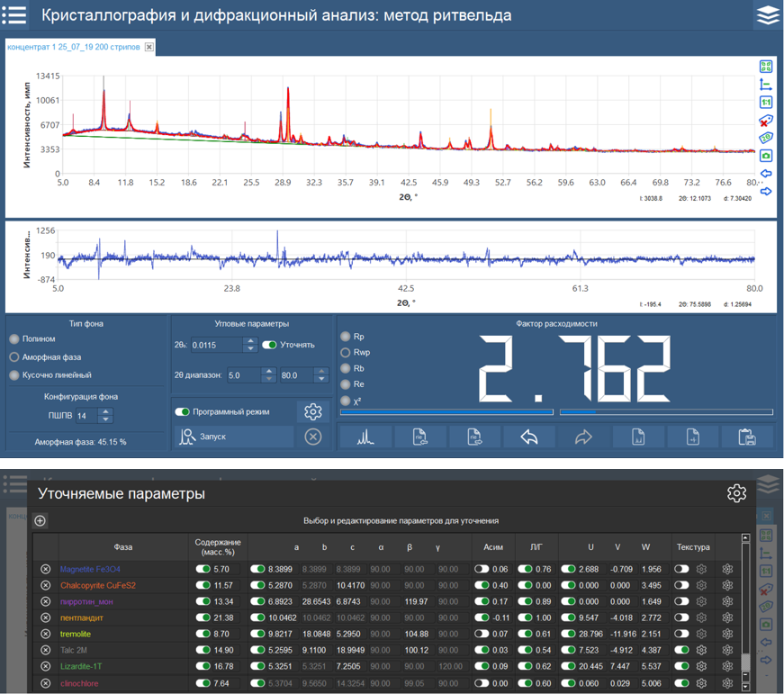Select the Rwp divergence factor radio button

347,353
